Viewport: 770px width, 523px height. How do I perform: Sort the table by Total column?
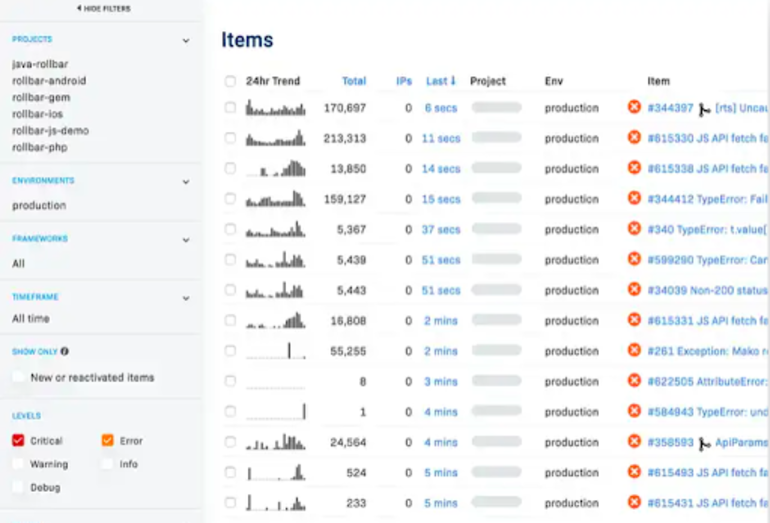[354, 81]
